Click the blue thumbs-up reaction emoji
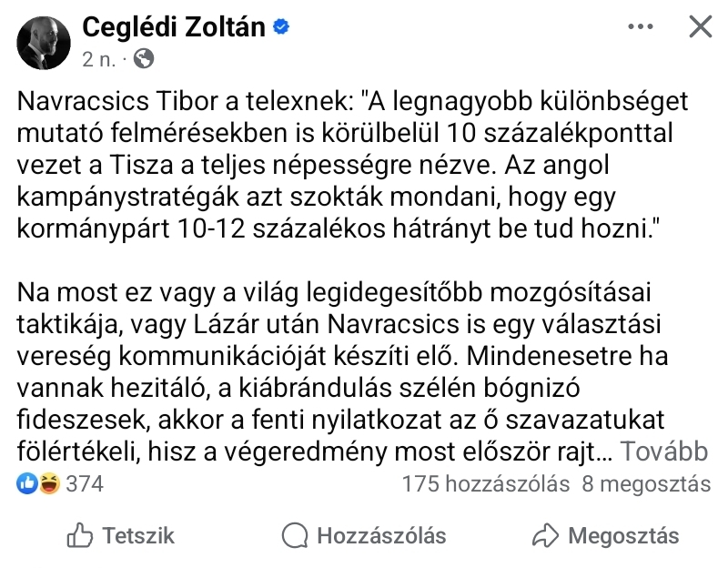 coord(27,483)
